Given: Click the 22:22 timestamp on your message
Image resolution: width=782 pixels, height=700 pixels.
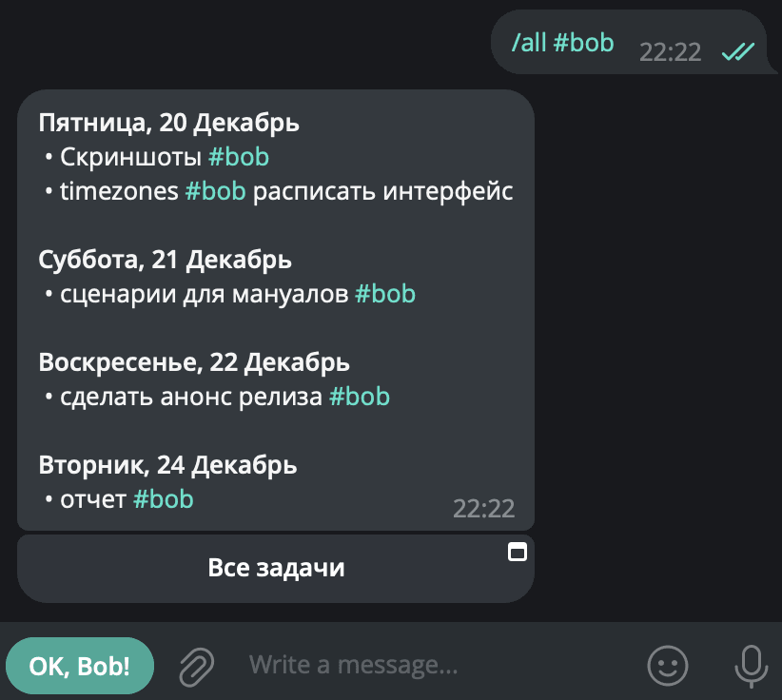Looking at the screenshot, I should 669,53.
